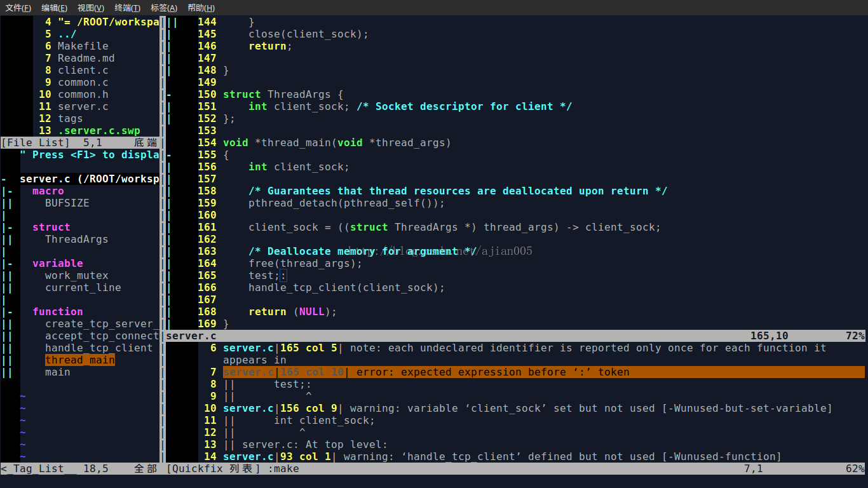
Task: Collapse the struct fold in Tag List
Action: [x=10, y=227]
